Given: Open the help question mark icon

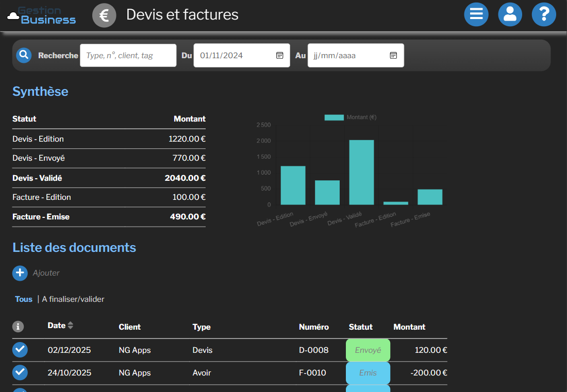Looking at the screenshot, I should pos(544,14).
